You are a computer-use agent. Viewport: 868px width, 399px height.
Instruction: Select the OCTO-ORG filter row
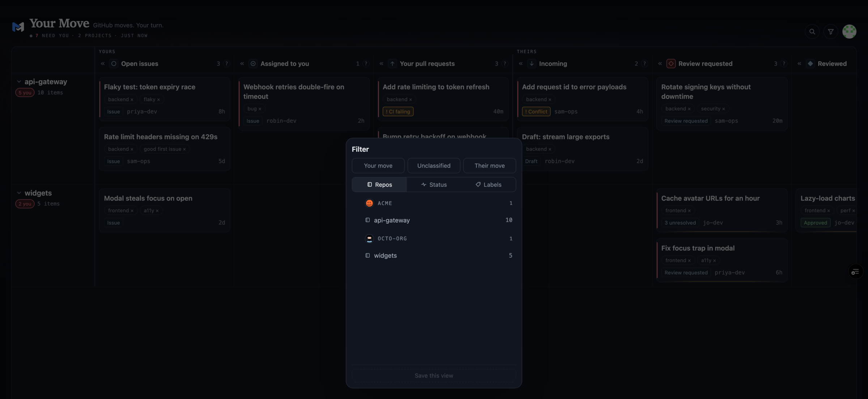[x=434, y=239]
